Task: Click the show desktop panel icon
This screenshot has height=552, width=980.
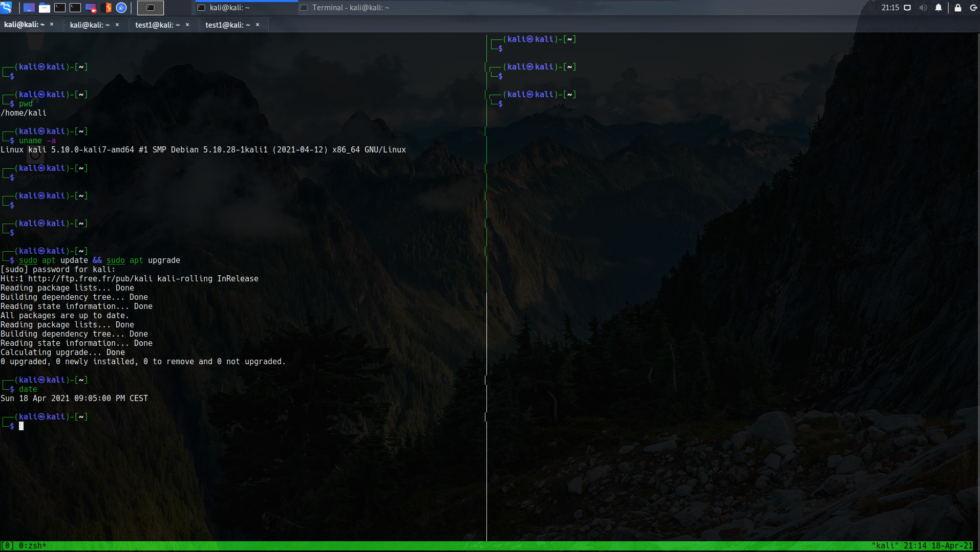Action: coord(29,8)
